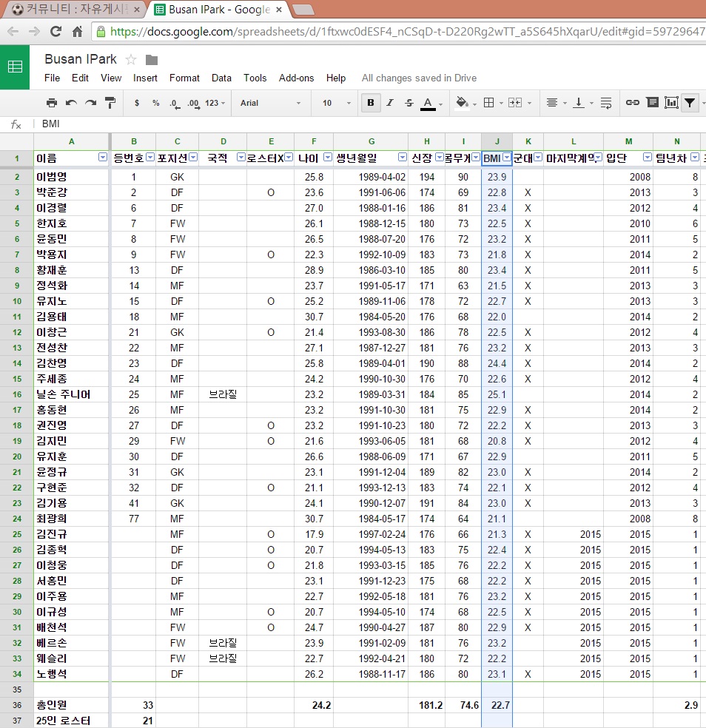Select column J header
Screen dimensions: 706x728
click(x=497, y=141)
